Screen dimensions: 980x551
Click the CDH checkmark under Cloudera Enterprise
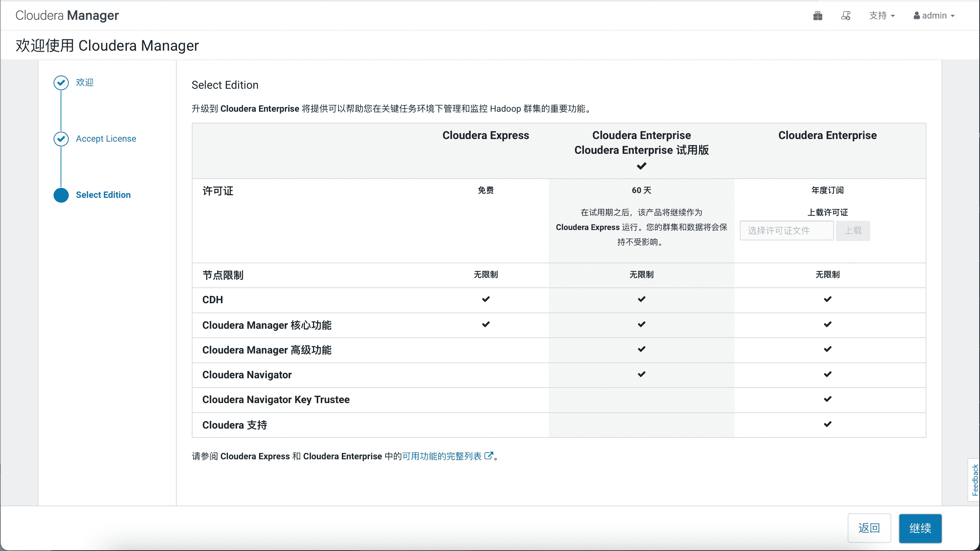click(x=827, y=299)
